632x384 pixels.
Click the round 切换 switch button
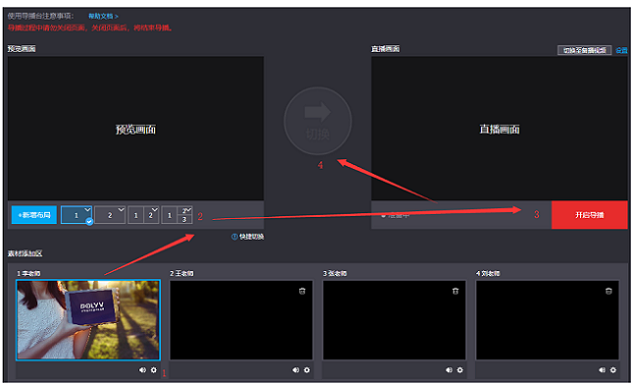pos(318,120)
